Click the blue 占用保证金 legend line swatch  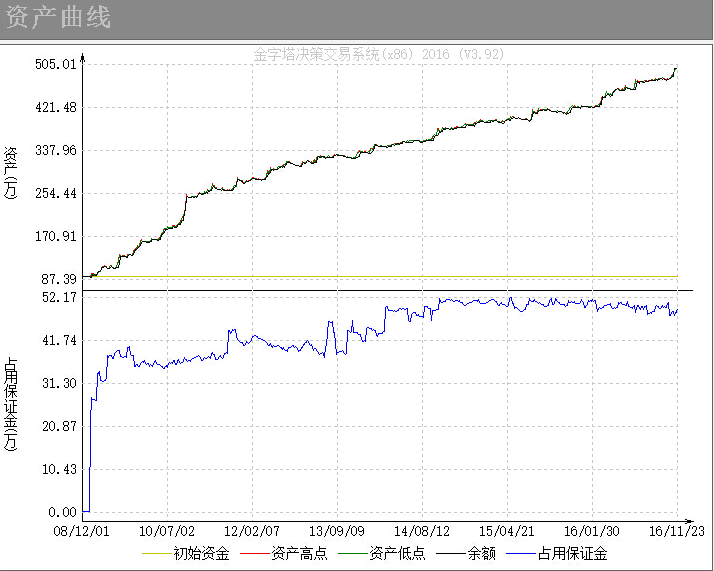tap(520, 554)
